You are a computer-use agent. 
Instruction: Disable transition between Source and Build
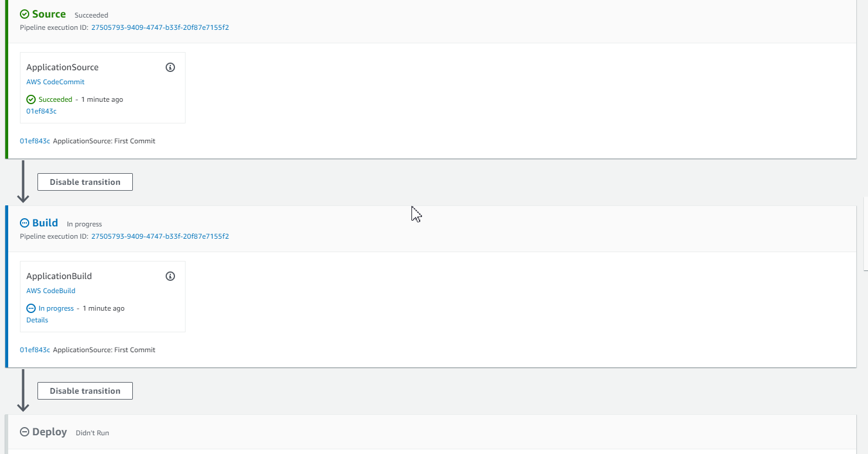(x=85, y=182)
